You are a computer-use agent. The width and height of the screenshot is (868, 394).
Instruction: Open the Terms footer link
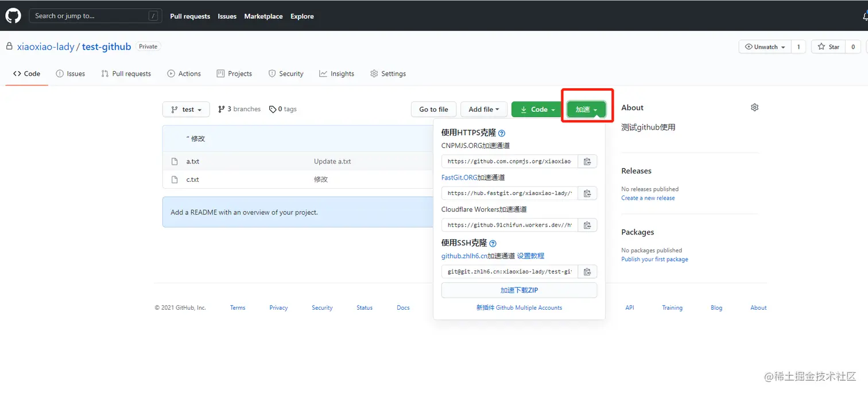pyautogui.click(x=238, y=308)
